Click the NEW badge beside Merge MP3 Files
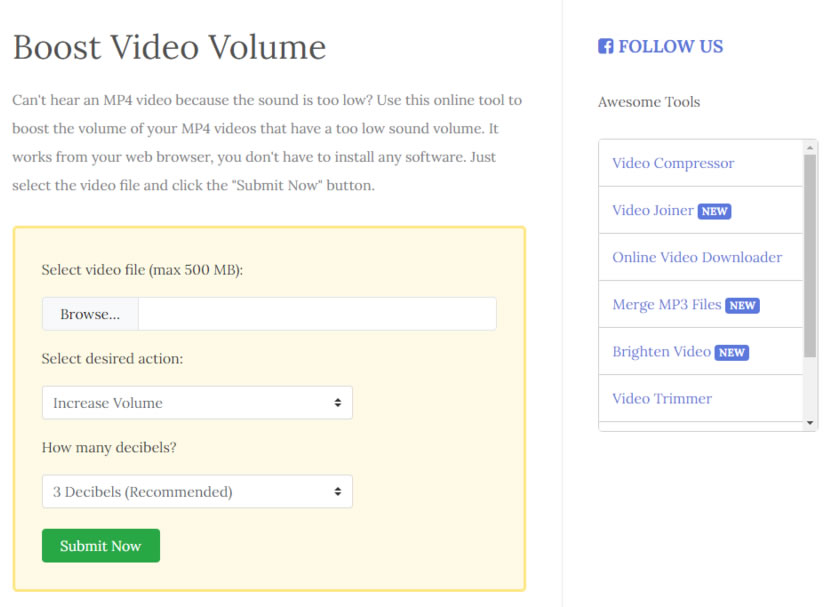Image resolution: width=830 pixels, height=607 pixels. coord(742,305)
